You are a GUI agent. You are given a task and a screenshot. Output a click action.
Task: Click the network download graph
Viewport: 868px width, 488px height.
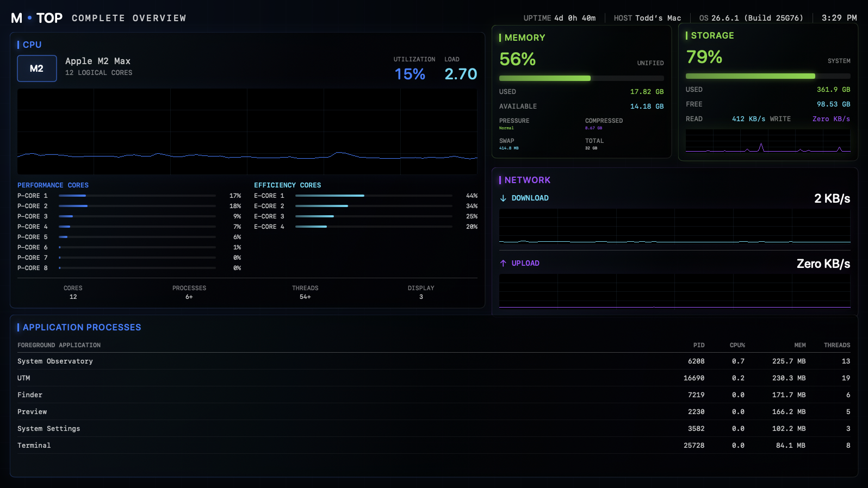[675, 226]
